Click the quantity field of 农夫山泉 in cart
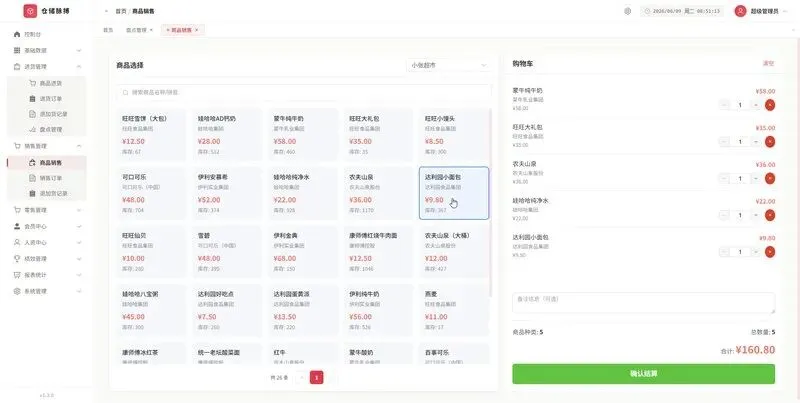The height and width of the screenshot is (403, 800). point(740,179)
